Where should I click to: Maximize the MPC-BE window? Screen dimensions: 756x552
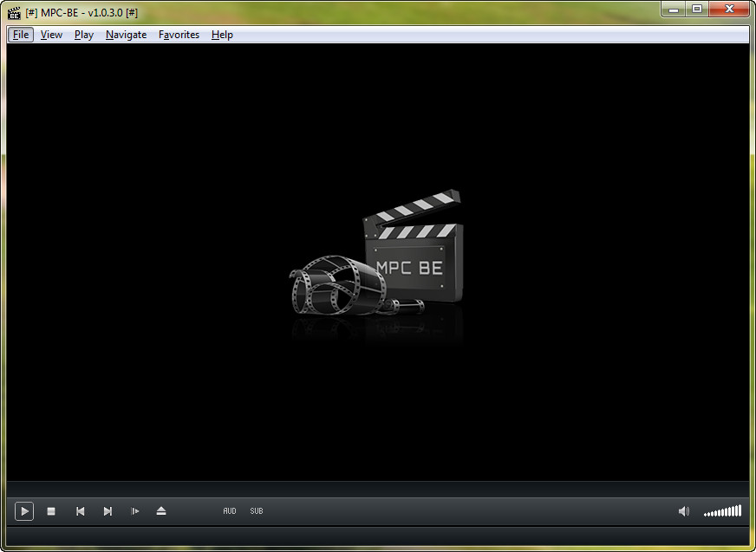(697, 10)
